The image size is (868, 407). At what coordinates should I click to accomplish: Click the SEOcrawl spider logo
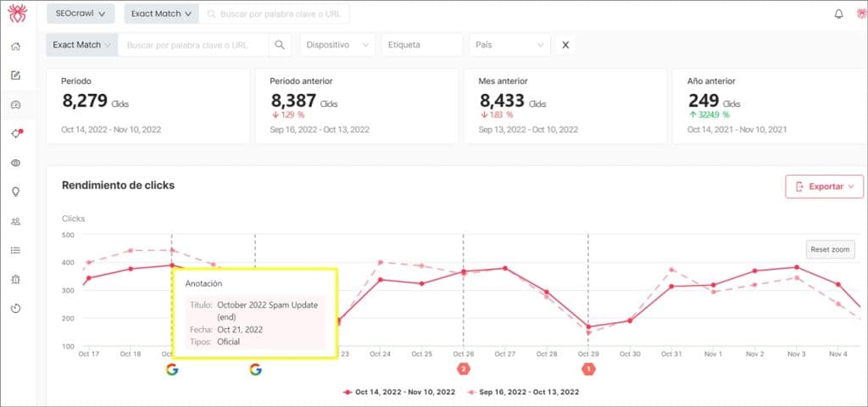[x=17, y=14]
